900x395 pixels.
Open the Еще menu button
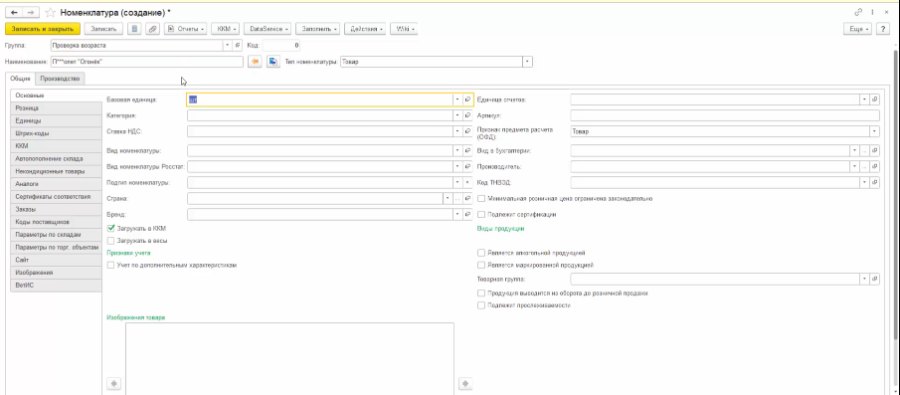pos(858,29)
